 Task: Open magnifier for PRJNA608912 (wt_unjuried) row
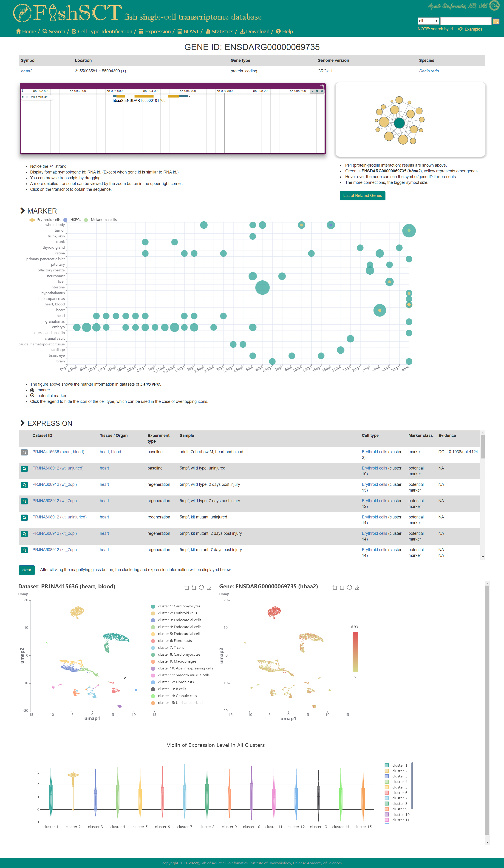(24, 468)
